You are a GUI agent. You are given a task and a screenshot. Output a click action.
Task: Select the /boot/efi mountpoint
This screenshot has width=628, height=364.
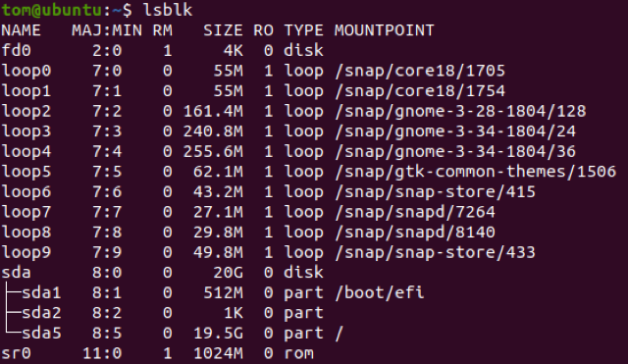pyautogui.click(x=380, y=292)
